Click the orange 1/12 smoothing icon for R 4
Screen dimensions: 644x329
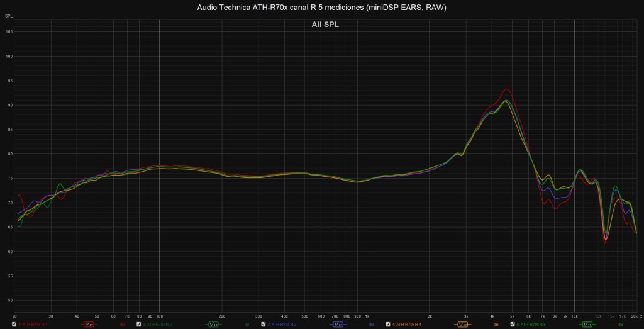click(x=462, y=325)
